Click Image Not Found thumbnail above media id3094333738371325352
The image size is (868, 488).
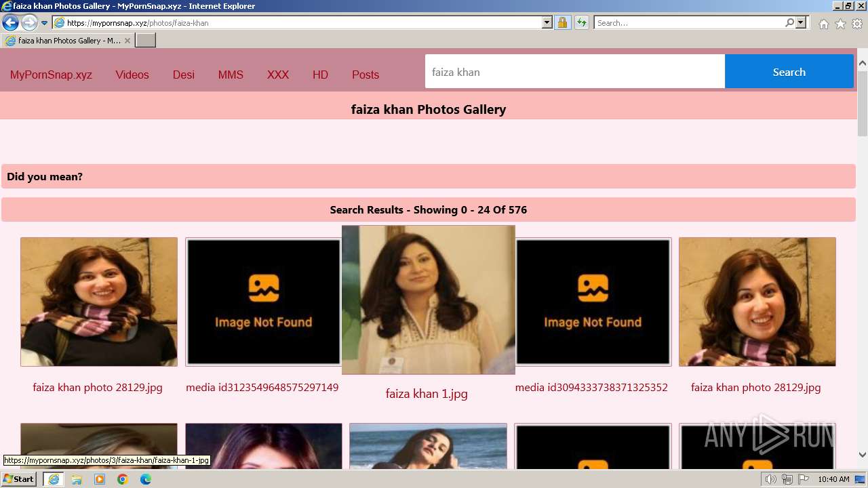tap(593, 302)
